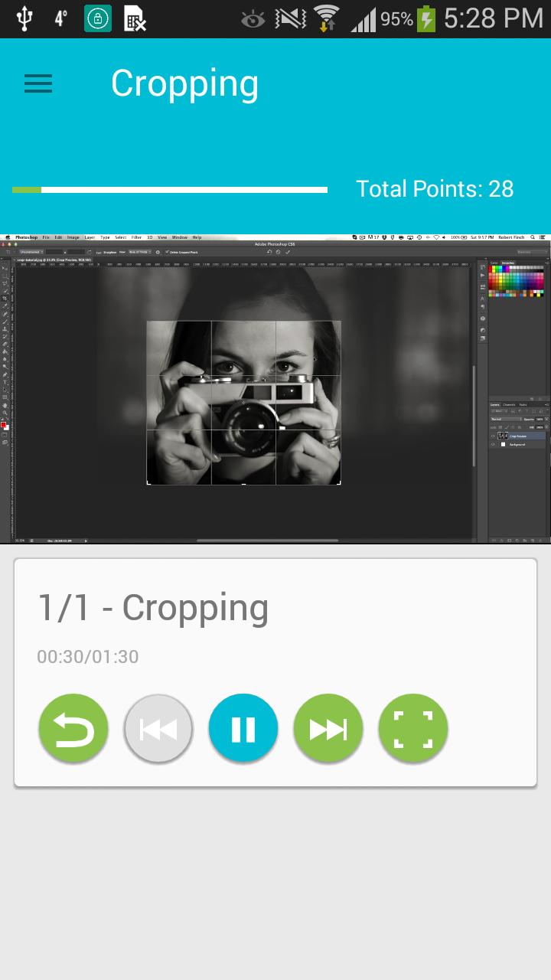Toggle visibility eye of Crop Preview layer

(493, 436)
